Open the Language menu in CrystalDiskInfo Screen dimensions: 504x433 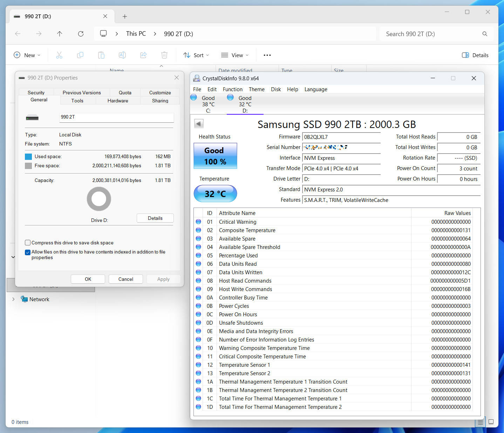(x=316, y=89)
